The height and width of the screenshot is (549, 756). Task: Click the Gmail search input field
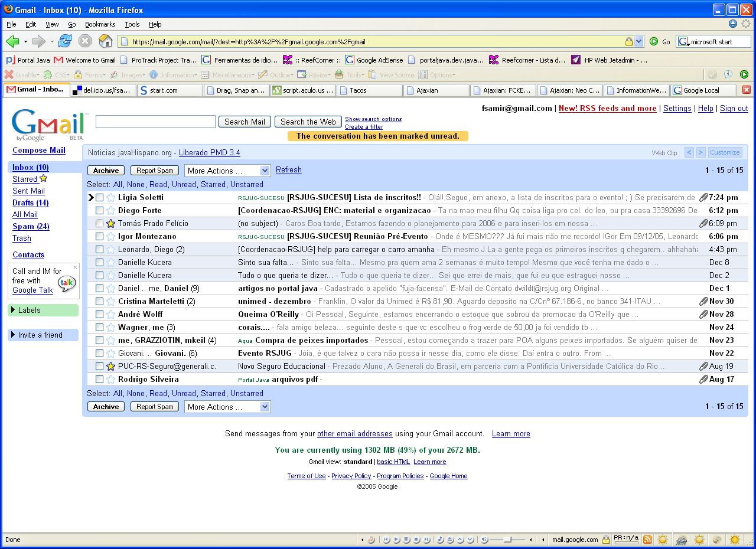pos(155,122)
